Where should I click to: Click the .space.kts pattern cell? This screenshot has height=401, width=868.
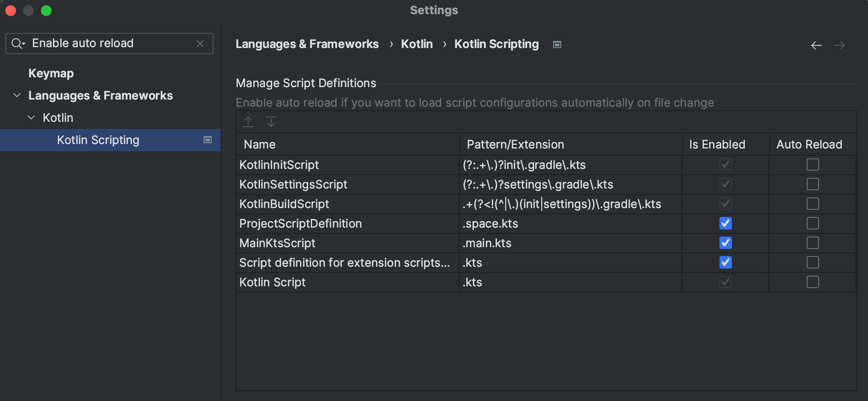point(571,224)
